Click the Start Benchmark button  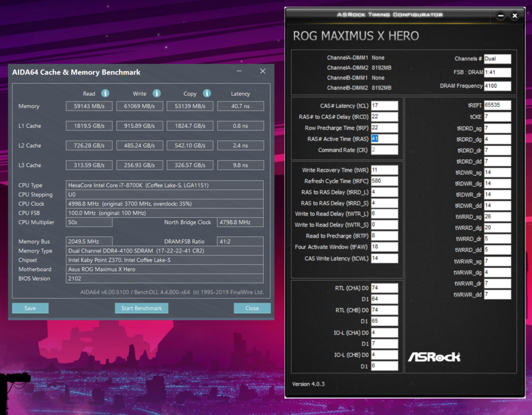tap(141, 308)
